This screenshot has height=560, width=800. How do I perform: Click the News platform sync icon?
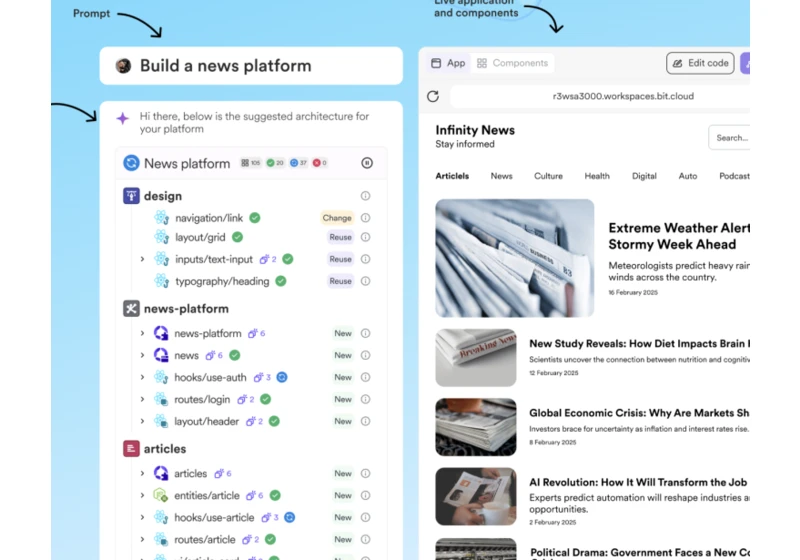coord(131,163)
